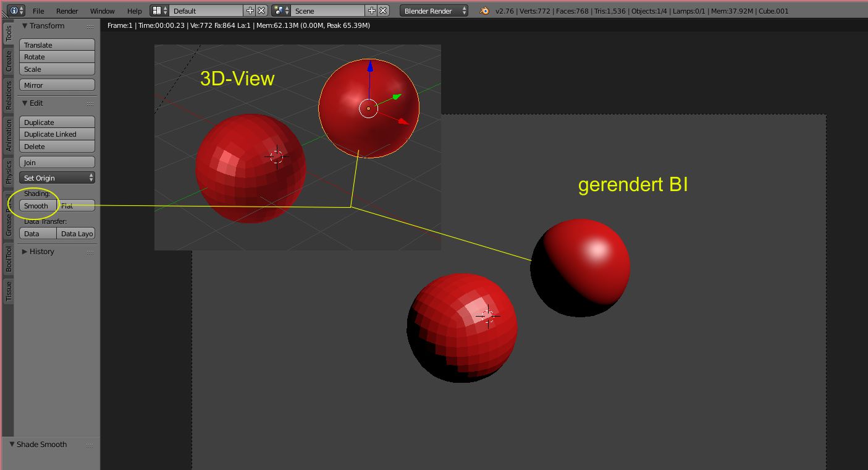Click the 'v2.76' version text
Image resolution: width=868 pixels, height=470 pixels.
point(504,11)
